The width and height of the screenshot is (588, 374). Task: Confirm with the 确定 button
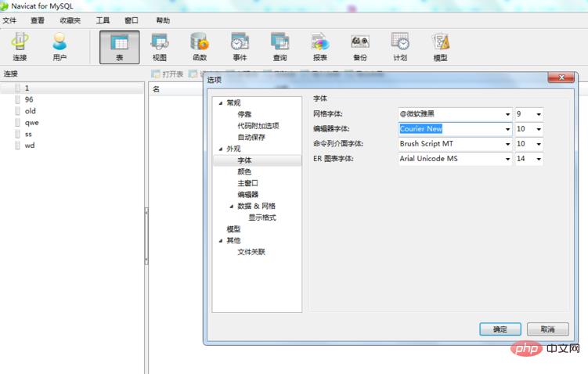500,329
